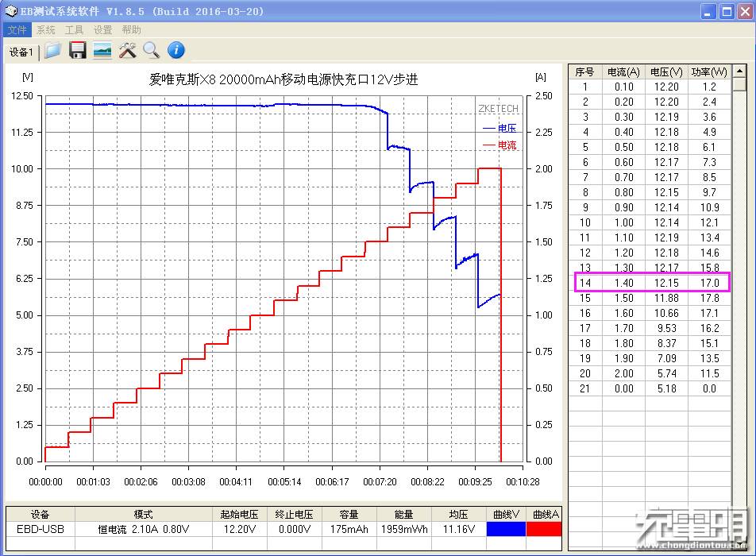Select row 4 with 0.40 current
756x556 pixels.
tap(650, 132)
